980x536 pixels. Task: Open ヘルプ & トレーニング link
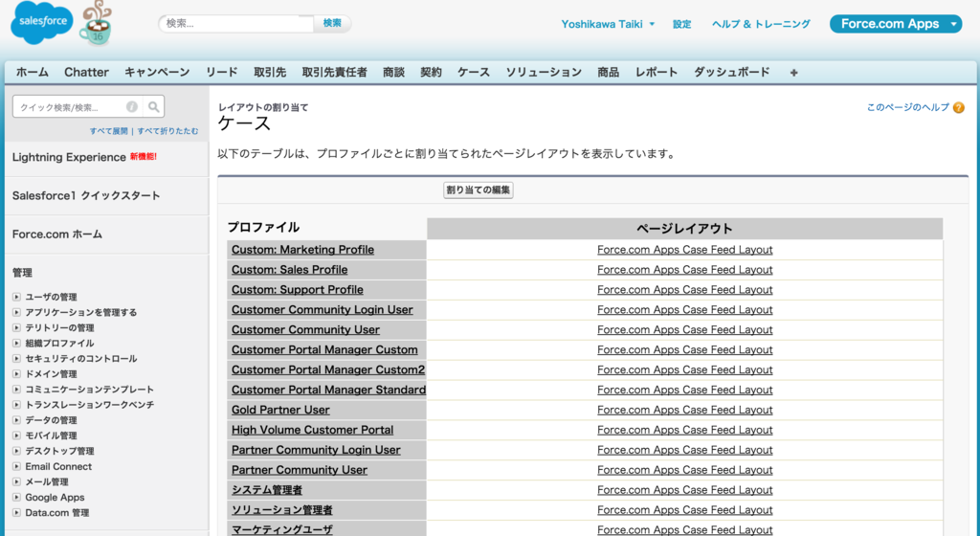click(761, 24)
